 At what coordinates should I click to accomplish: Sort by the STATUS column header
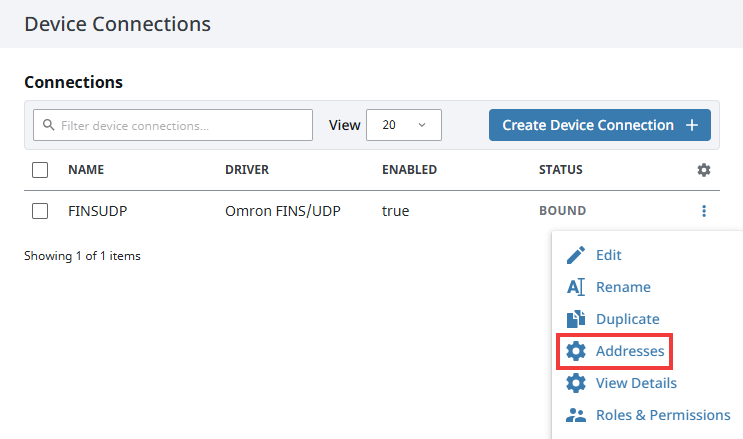560,170
